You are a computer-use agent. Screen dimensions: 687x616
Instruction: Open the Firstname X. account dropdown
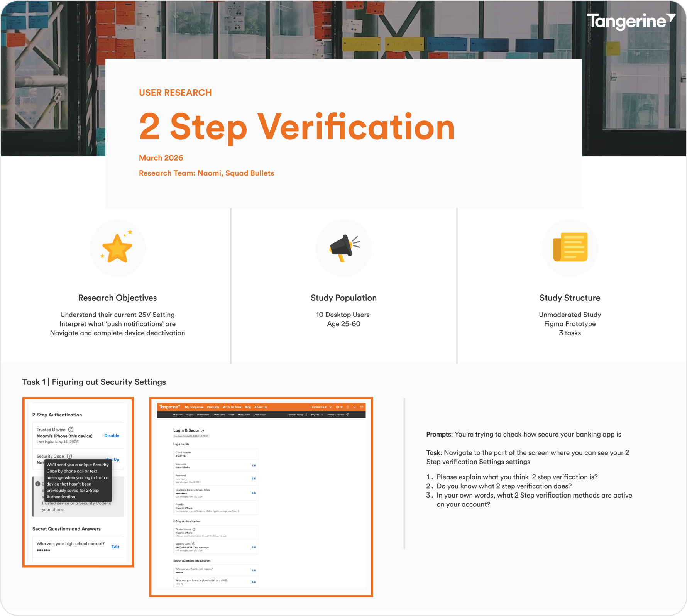(321, 407)
